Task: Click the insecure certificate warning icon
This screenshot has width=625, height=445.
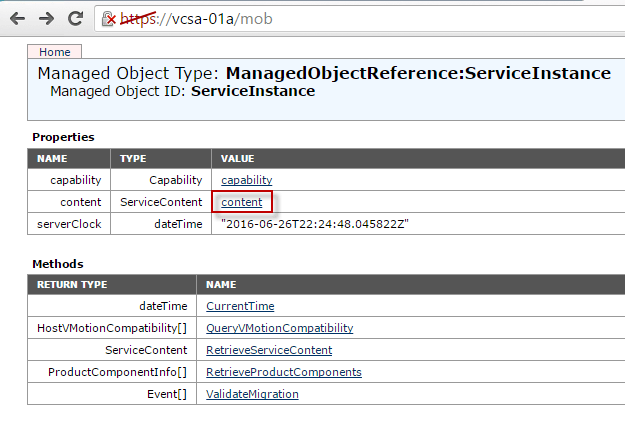Action: (112, 19)
